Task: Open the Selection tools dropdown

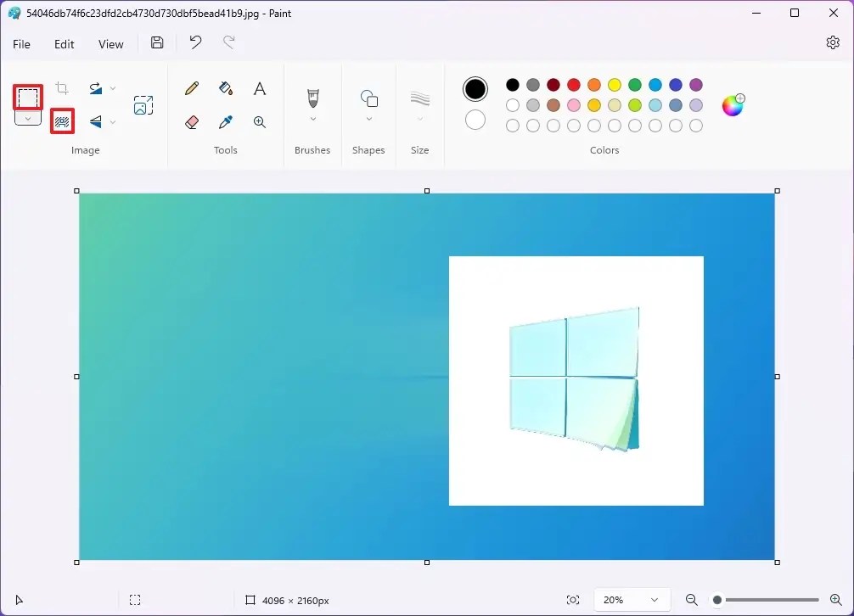Action: tap(27, 119)
